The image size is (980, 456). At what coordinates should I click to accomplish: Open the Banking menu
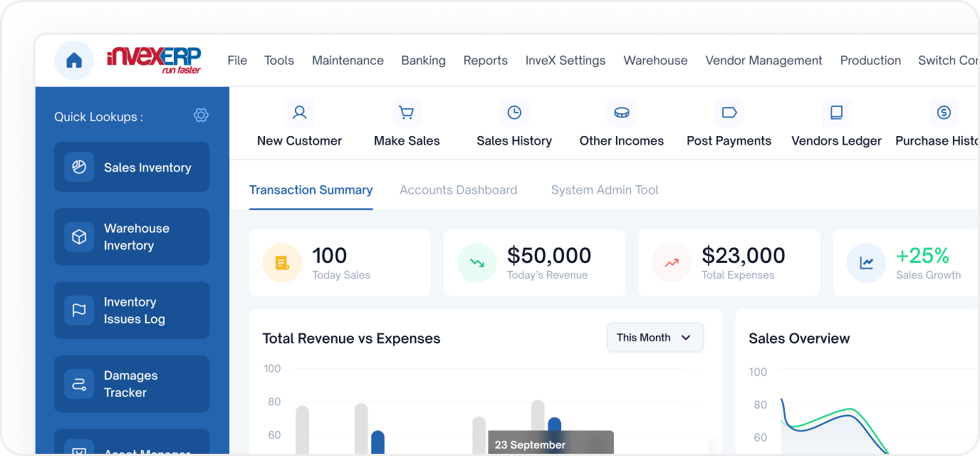tap(423, 61)
